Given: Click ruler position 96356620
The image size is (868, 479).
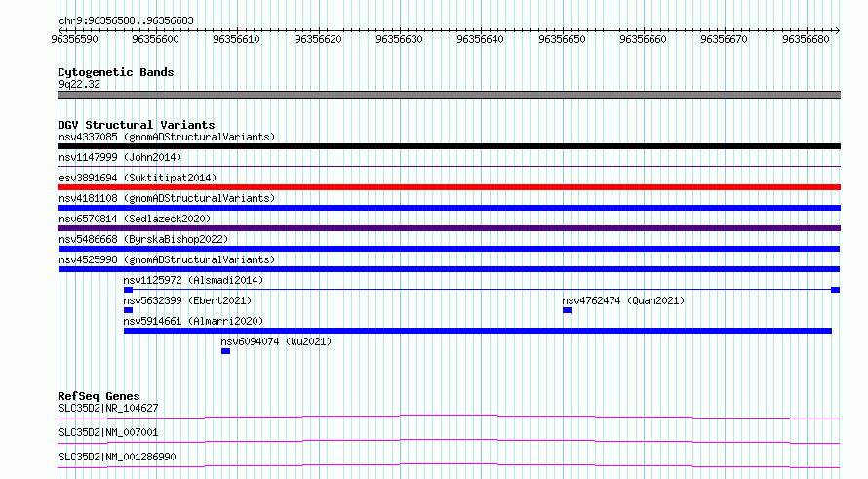Looking at the screenshot, I should (x=318, y=39).
